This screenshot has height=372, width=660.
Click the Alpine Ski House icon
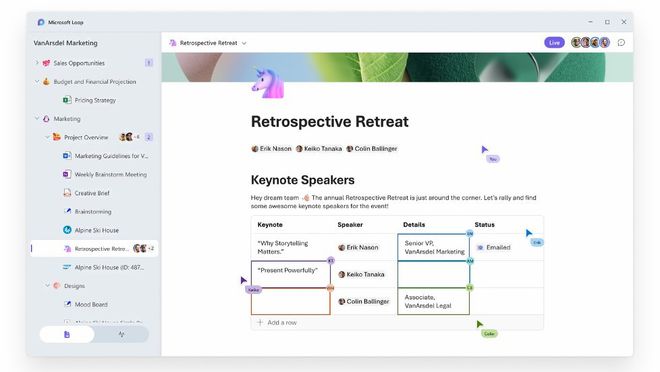pos(67,230)
